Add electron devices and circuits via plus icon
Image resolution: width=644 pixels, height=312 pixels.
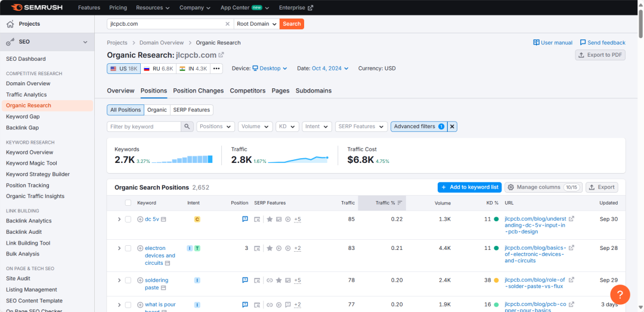click(x=140, y=248)
